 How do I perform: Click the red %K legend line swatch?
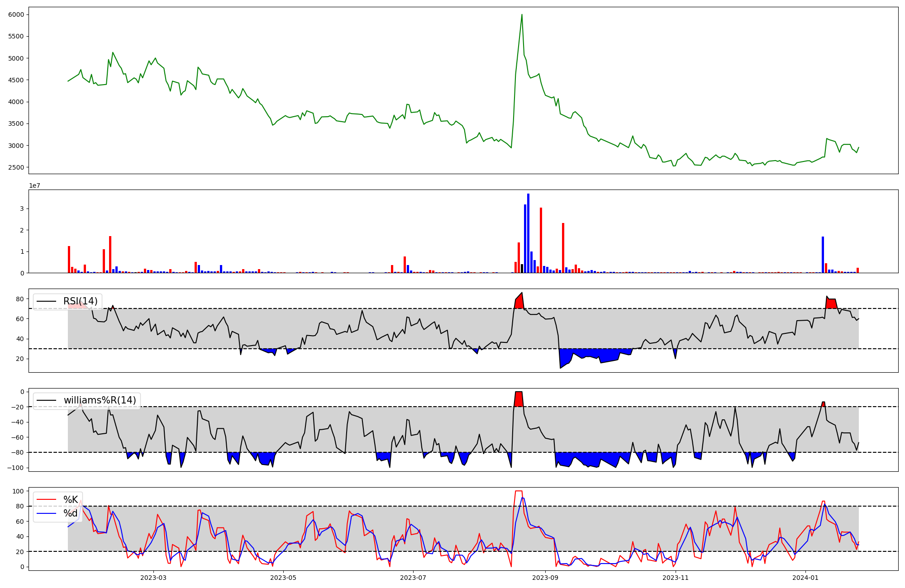click(46, 500)
